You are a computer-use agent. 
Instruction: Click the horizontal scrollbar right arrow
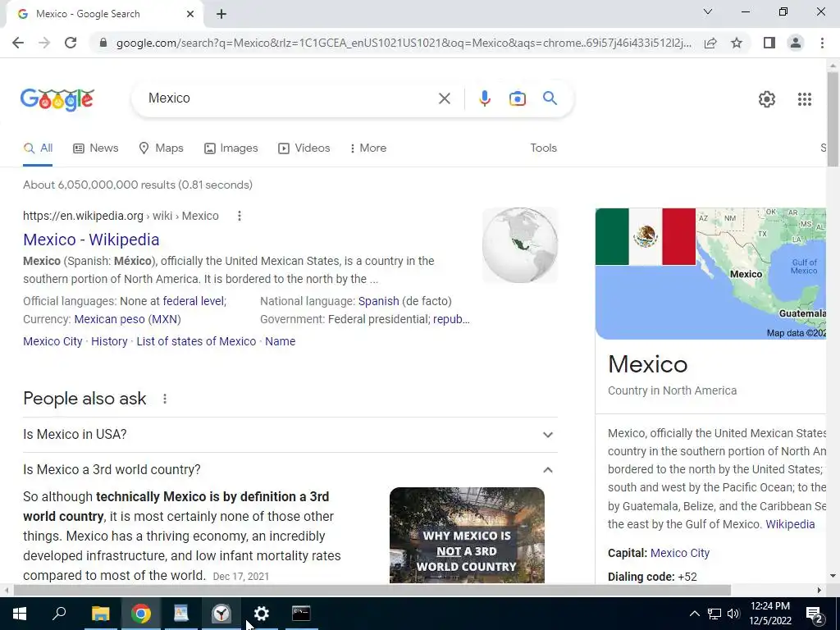tap(819, 590)
